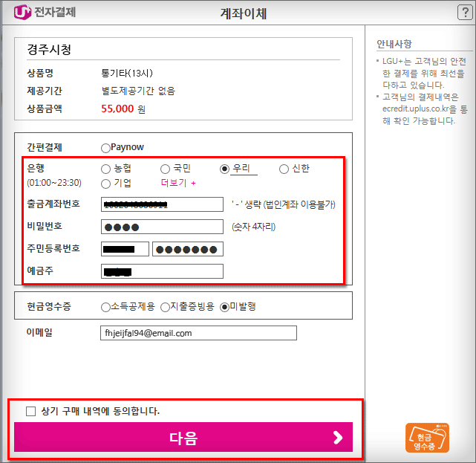
Task: Select the Paynow radio button
Action: pyautogui.click(x=105, y=148)
